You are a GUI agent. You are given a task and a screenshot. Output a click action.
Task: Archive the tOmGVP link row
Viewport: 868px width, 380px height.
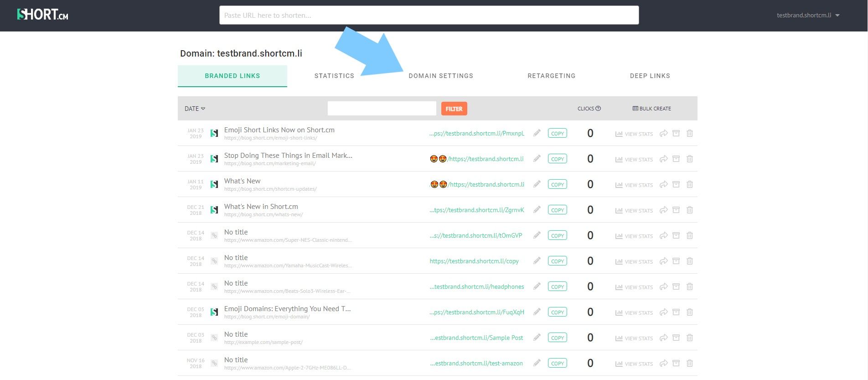(677, 235)
